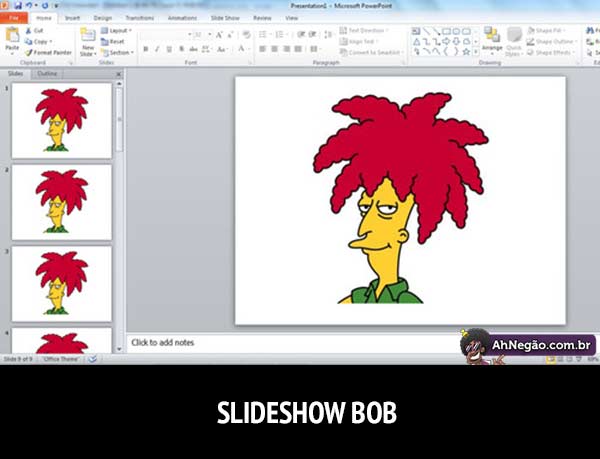Toggle Bold formatting
The height and width of the screenshot is (459, 600).
tap(145, 49)
